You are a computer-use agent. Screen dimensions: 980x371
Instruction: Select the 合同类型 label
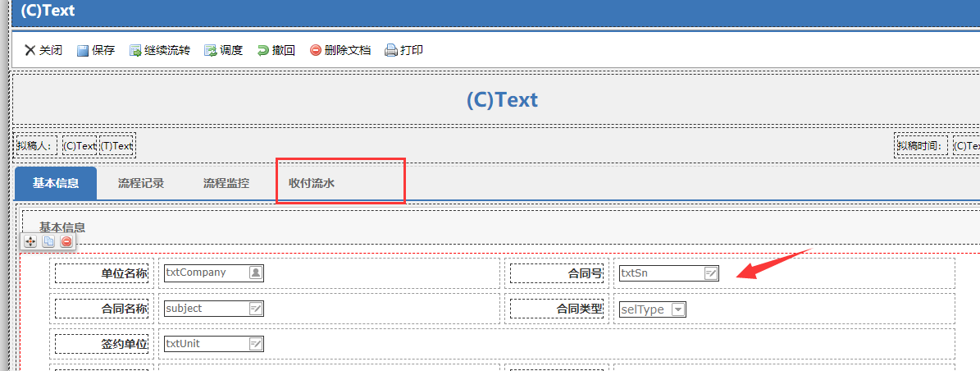coord(557,309)
